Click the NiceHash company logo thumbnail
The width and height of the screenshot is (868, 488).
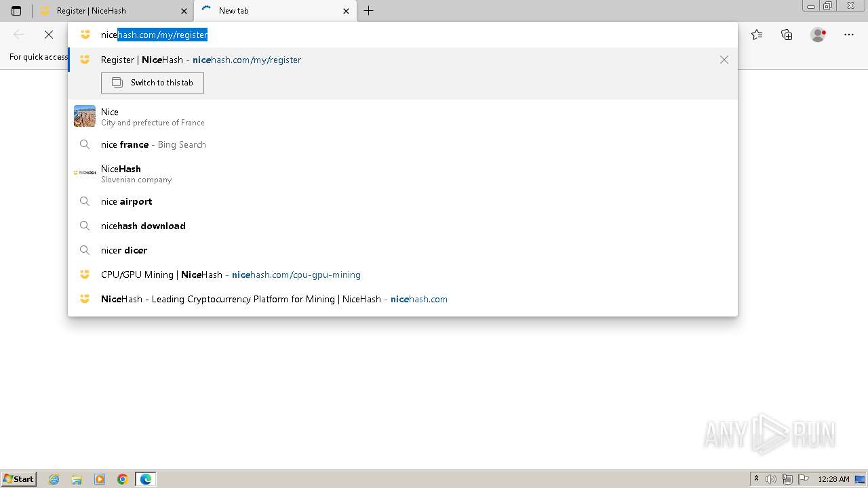point(85,173)
